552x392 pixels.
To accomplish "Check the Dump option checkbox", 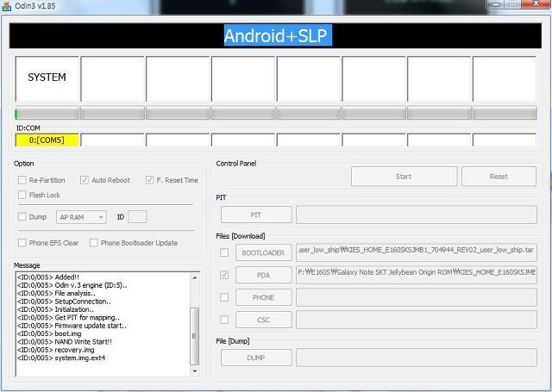I will tap(22, 216).
